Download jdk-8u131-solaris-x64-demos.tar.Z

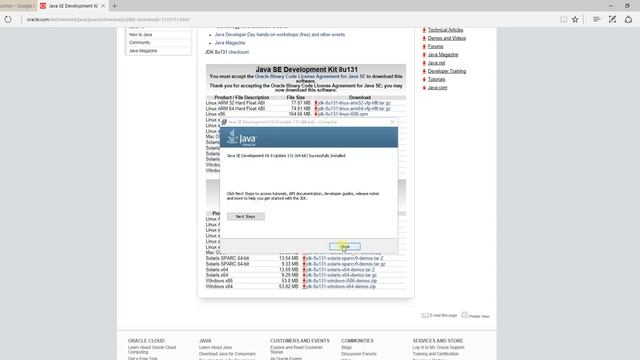[x=341, y=270]
